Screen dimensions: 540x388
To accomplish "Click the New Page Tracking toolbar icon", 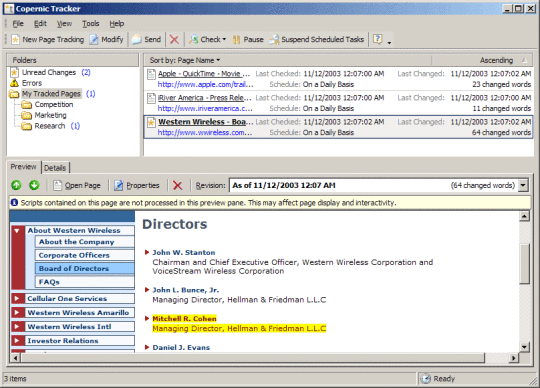I will pos(15,40).
